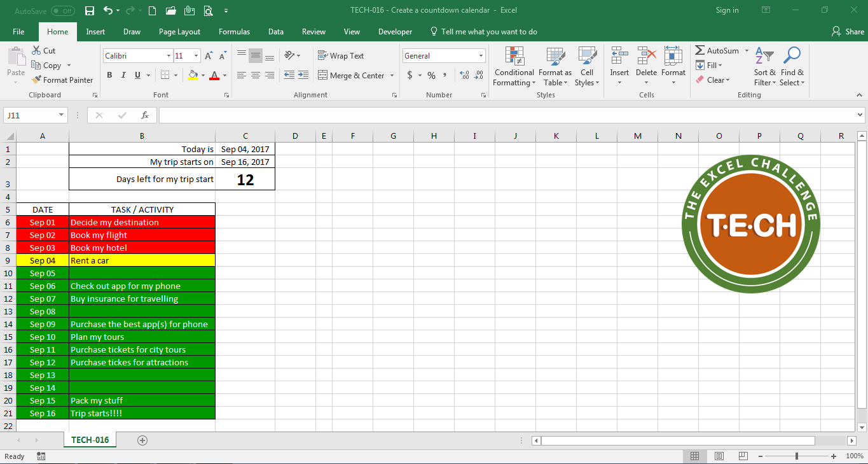This screenshot has width=868, height=464.
Task: Click the Share button
Action: [848, 32]
